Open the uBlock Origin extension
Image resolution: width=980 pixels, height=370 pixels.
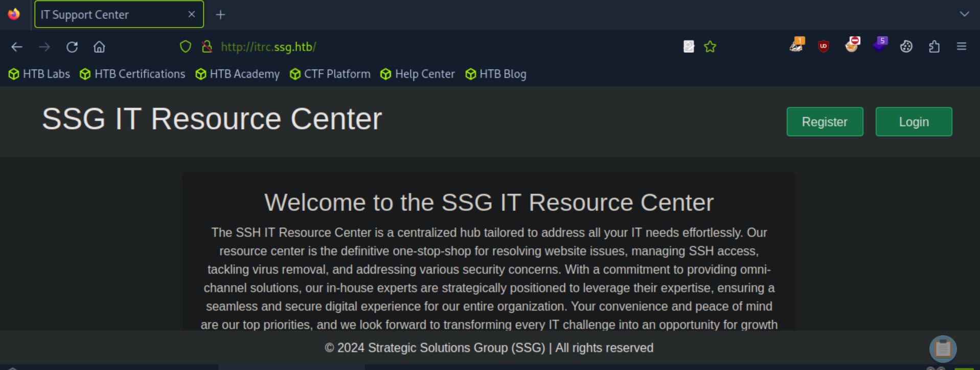pos(823,47)
